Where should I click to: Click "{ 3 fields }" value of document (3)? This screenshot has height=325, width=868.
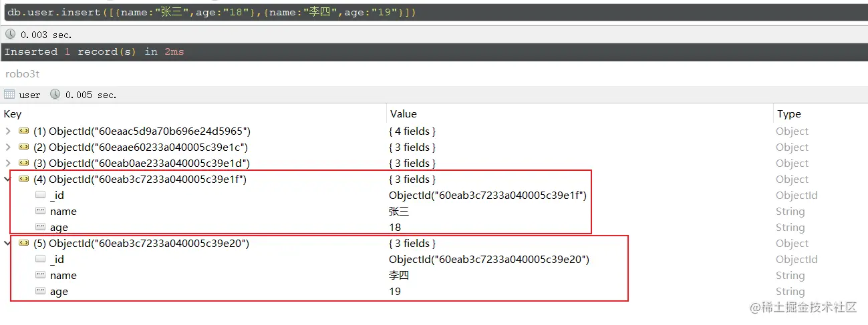(412, 164)
